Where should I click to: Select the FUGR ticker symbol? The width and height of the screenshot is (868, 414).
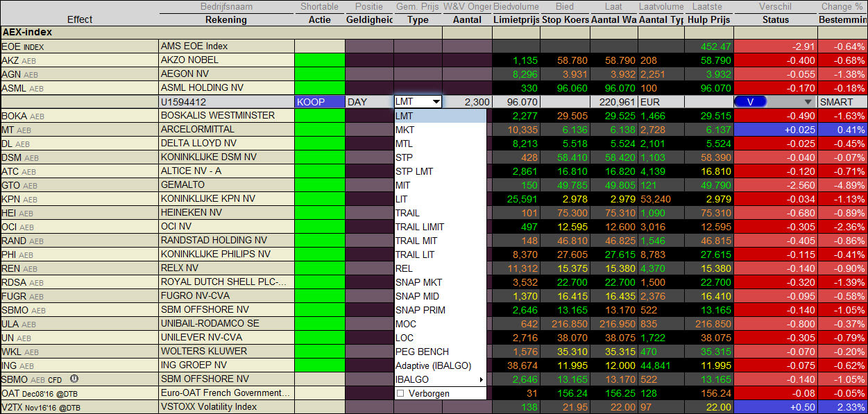click(x=13, y=296)
